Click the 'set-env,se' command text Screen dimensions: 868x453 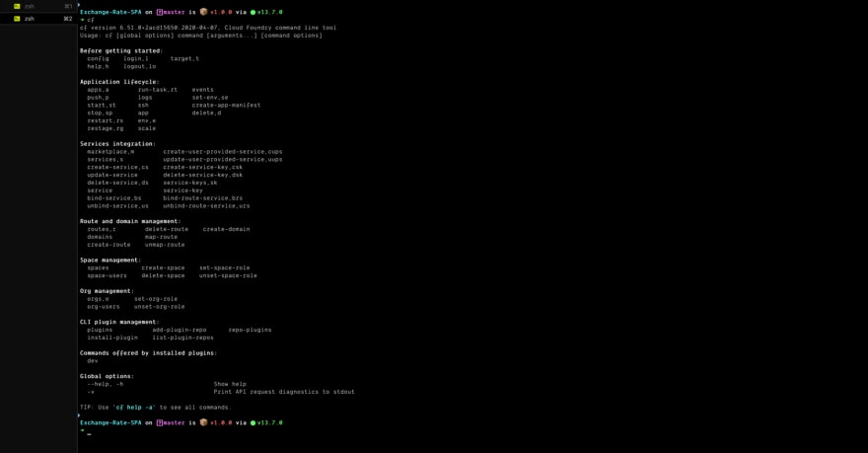[210, 97]
